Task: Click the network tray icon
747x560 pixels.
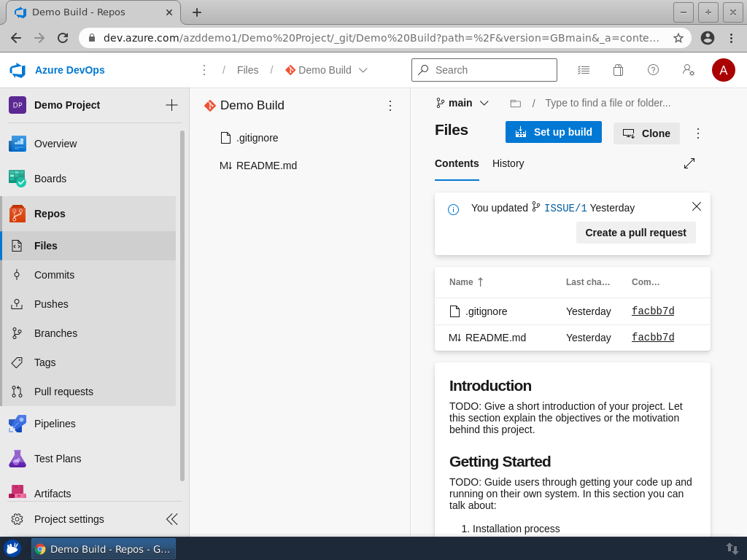Action: click(x=732, y=548)
